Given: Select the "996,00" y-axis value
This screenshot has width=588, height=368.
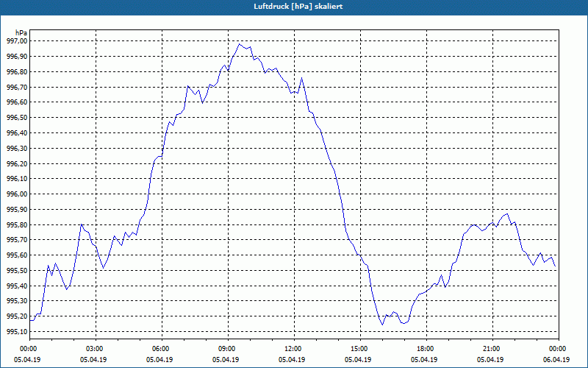Looking at the screenshot, I should pyautogui.click(x=17, y=194).
